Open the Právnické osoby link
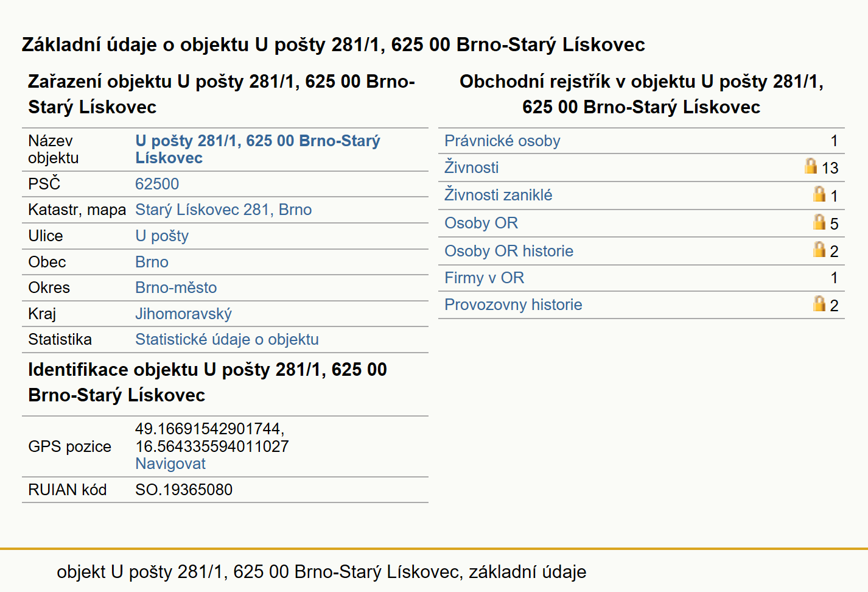 [x=502, y=141]
